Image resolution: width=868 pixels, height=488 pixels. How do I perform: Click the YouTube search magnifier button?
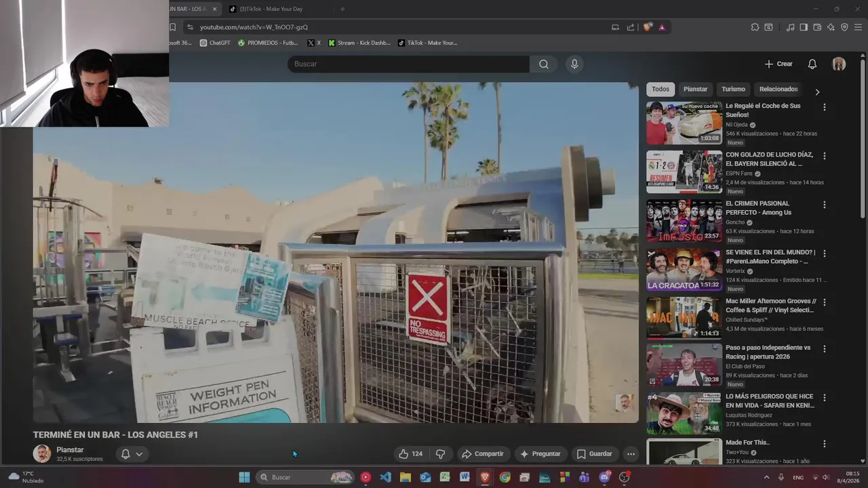point(543,64)
